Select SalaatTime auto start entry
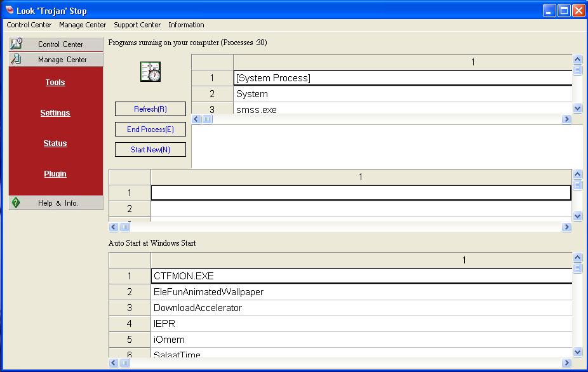Image resolution: width=588 pixels, height=372 pixels. coord(361,353)
